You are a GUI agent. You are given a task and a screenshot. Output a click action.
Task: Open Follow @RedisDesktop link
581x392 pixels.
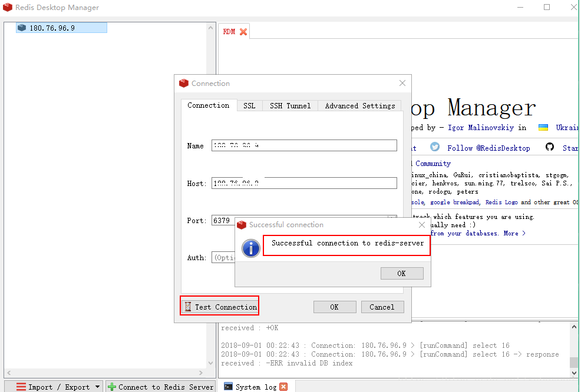488,148
